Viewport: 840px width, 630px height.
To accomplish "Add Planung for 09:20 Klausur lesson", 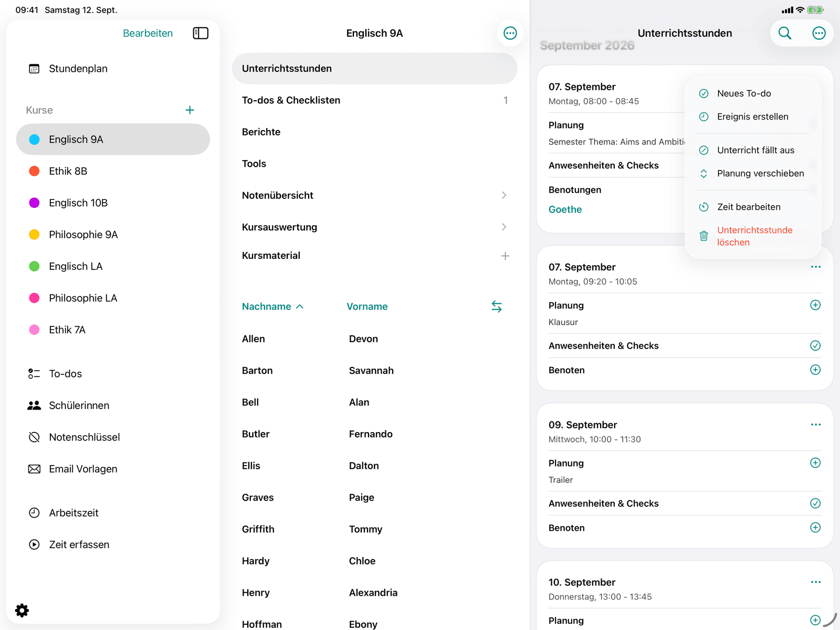I will click(x=815, y=305).
